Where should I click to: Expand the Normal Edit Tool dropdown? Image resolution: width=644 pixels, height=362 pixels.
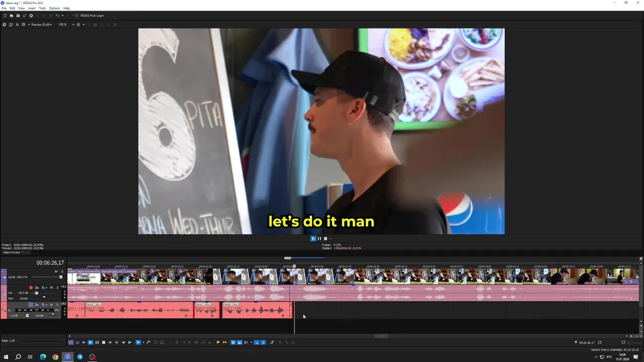pyautogui.click(x=143, y=342)
